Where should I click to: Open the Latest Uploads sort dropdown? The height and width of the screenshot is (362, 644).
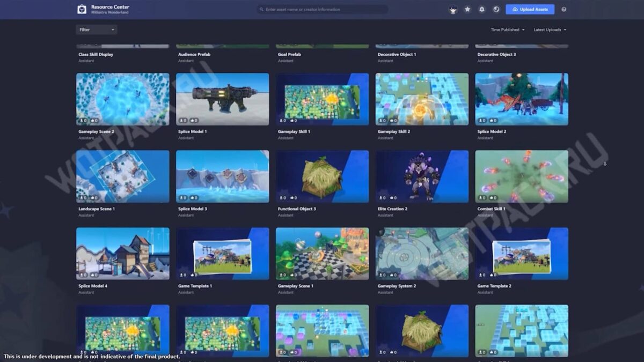tap(550, 29)
